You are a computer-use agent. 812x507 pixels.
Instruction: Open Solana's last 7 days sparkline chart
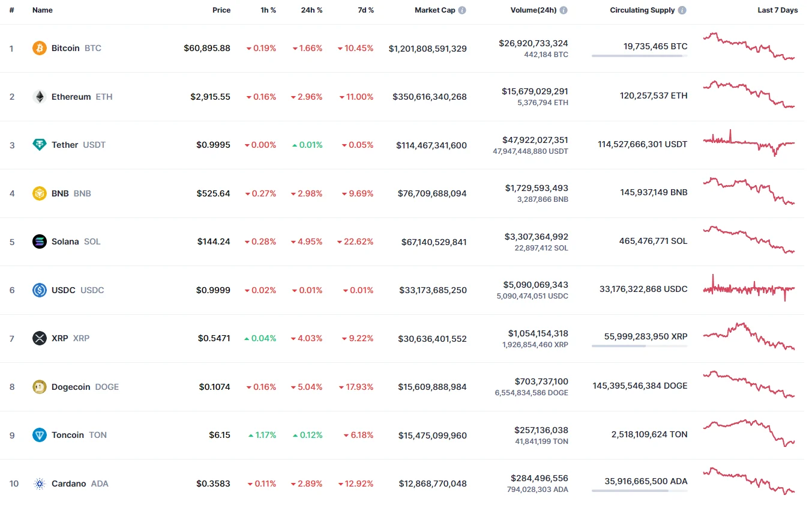click(x=748, y=240)
